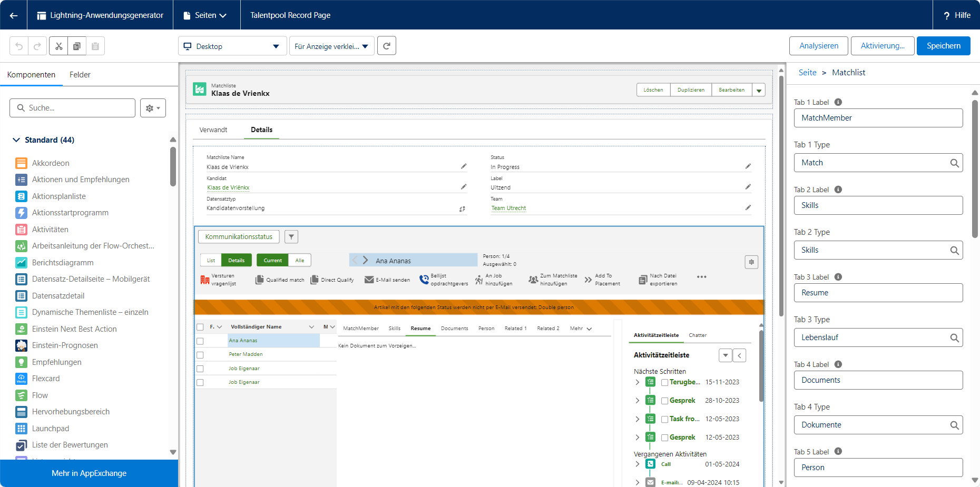Image resolution: width=980 pixels, height=487 pixels.
Task: Click the Suche component search field
Action: coord(73,108)
